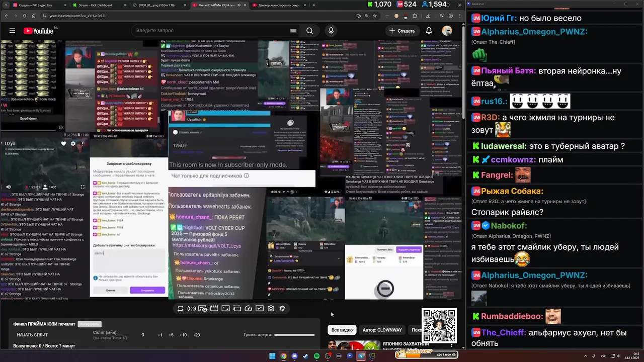Open the on-screen keyboard icon in search box

[x=293, y=31]
